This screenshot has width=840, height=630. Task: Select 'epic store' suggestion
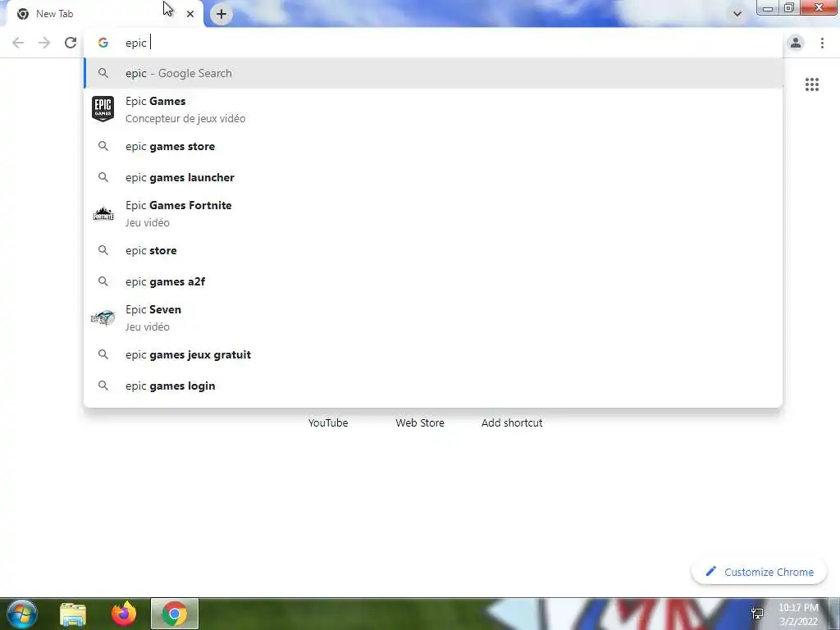coord(433,250)
